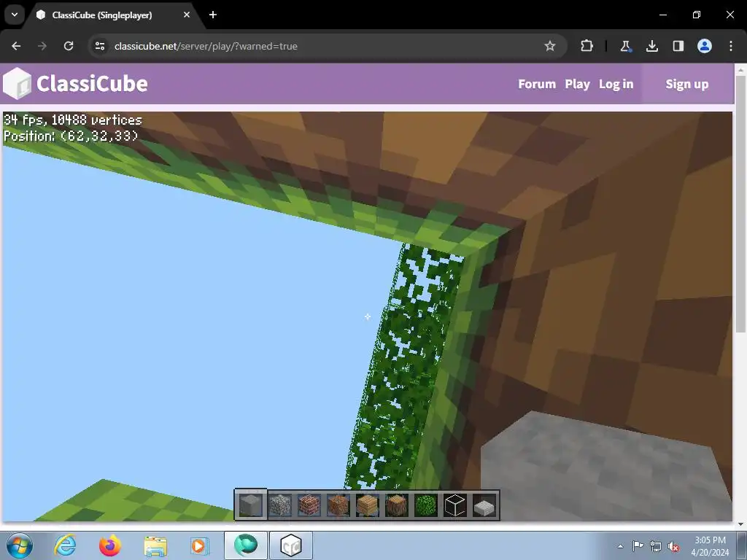Image resolution: width=747 pixels, height=560 pixels.
Task: Click the page vertical scrollbar thumb
Action: point(740,204)
